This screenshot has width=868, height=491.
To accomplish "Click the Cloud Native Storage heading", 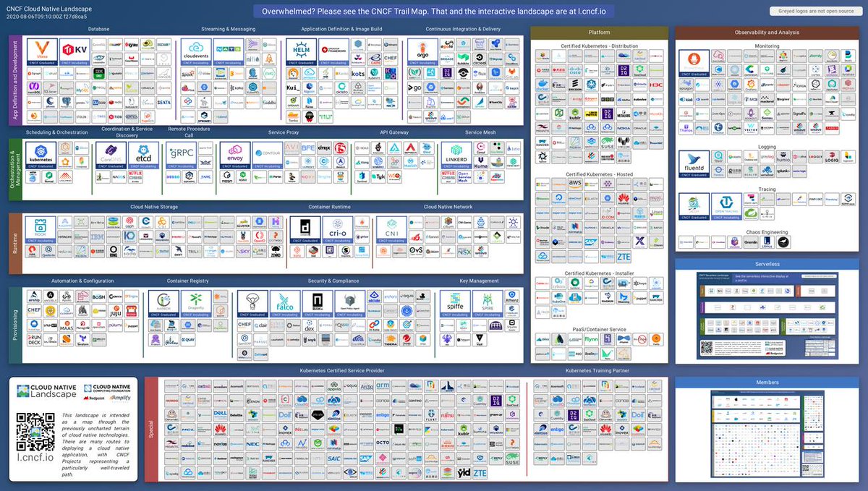I will click(154, 207).
